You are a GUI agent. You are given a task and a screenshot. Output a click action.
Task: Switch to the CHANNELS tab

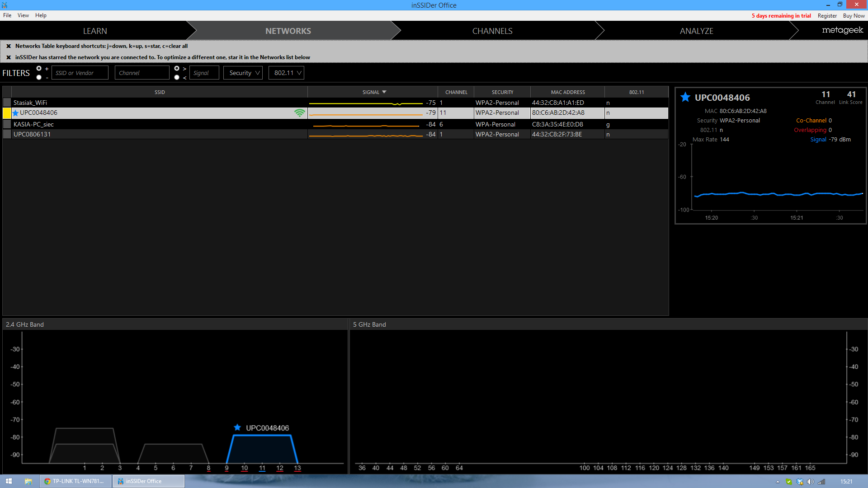point(492,31)
